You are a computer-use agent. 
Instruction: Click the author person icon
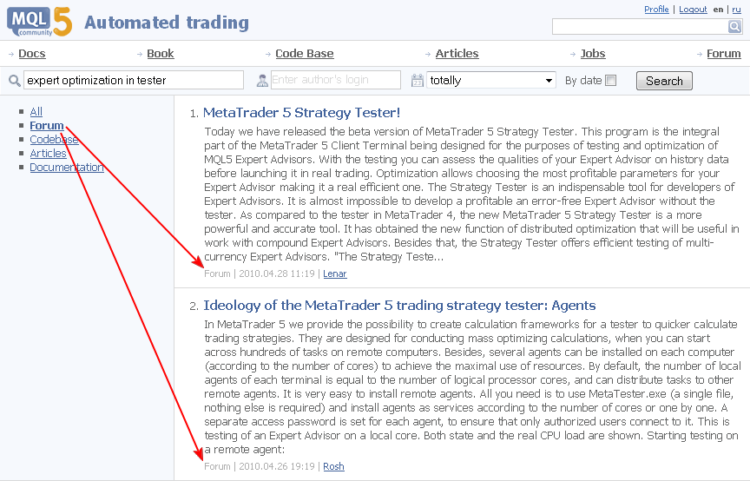click(x=262, y=80)
